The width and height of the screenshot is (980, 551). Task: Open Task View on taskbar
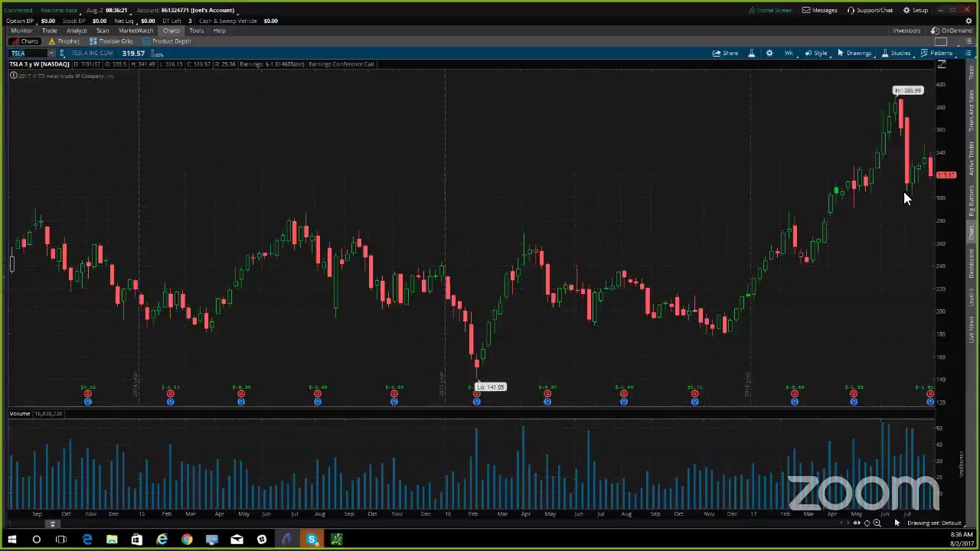[x=61, y=540]
